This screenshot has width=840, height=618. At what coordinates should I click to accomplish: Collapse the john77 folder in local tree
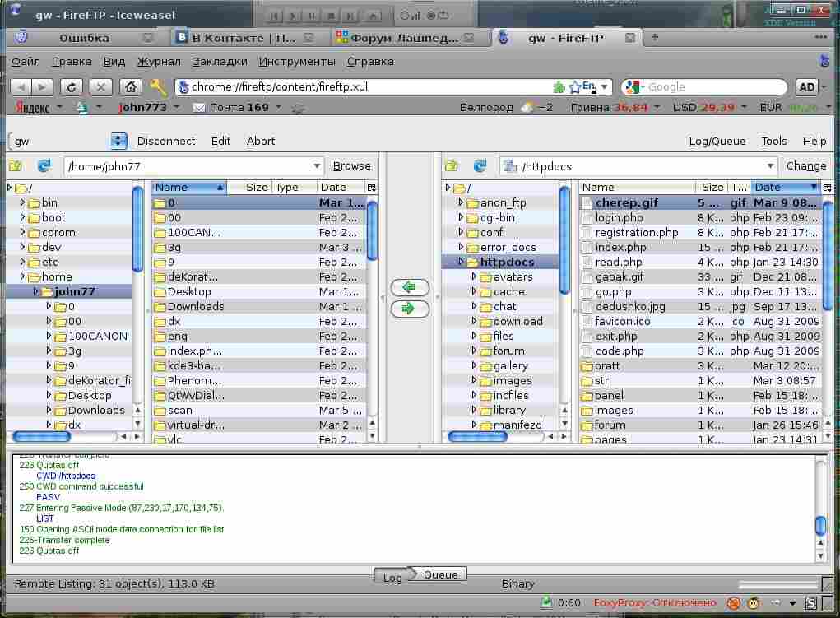35,291
